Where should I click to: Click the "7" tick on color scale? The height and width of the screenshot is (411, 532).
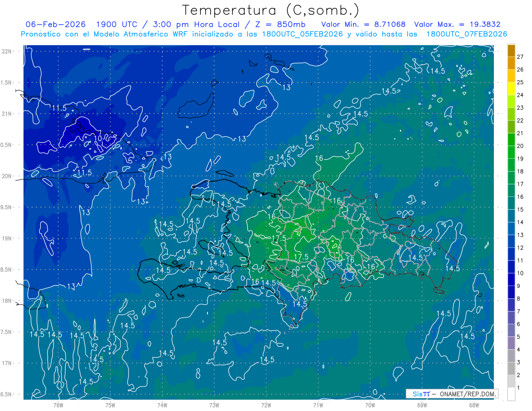click(519, 311)
